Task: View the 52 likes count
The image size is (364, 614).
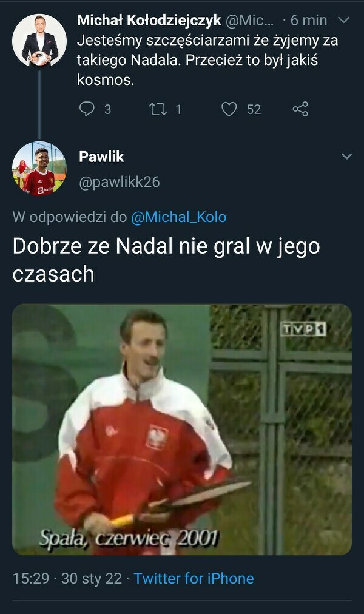Action: (x=254, y=109)
